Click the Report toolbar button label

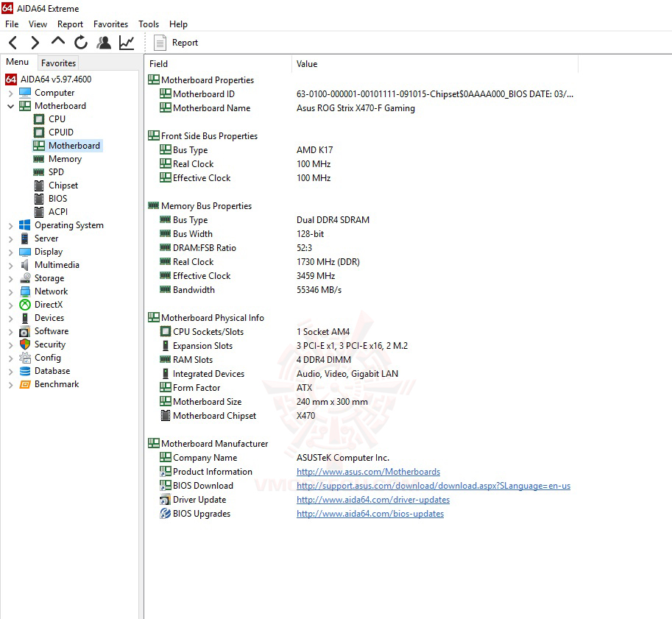pyautogui.click(x=185, y=43)
